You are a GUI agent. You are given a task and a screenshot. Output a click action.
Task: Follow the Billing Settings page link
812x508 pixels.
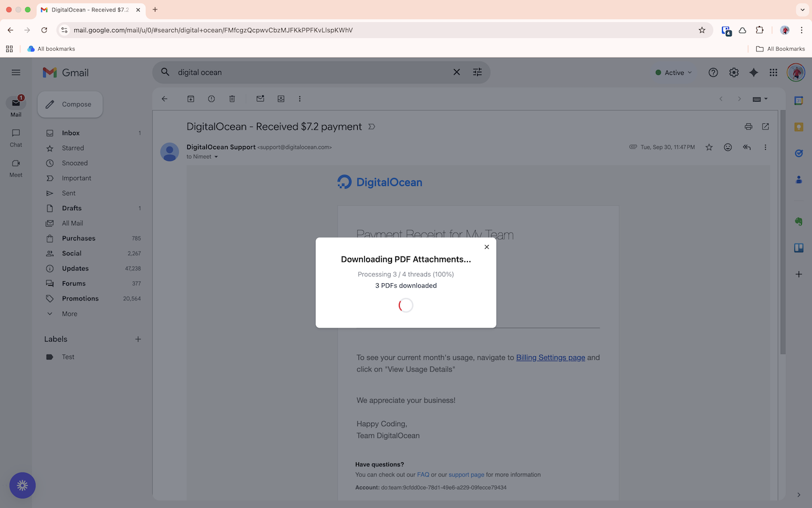[551, 358]
